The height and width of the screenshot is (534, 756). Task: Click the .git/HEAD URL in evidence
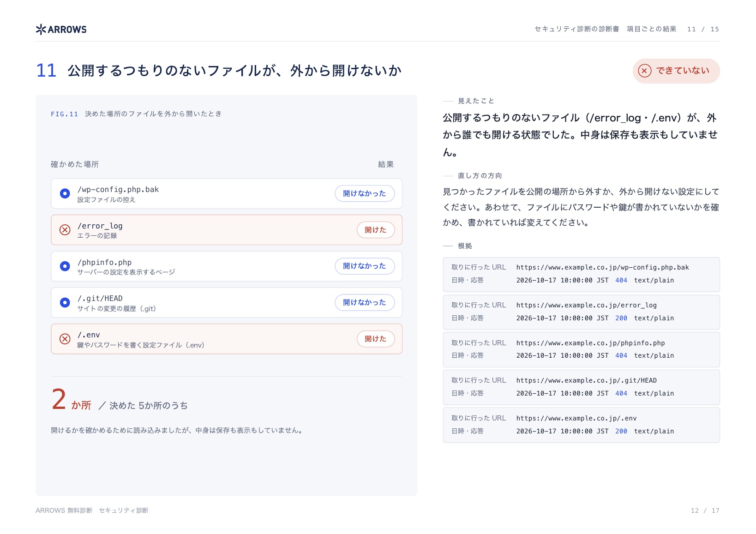[586, 380]
